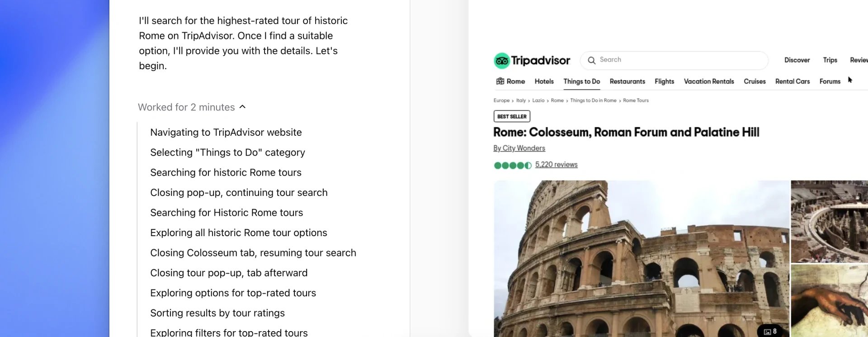868x337 pixels.
Task: Open the Things to Do tab
Action: [x=581, y=81]
